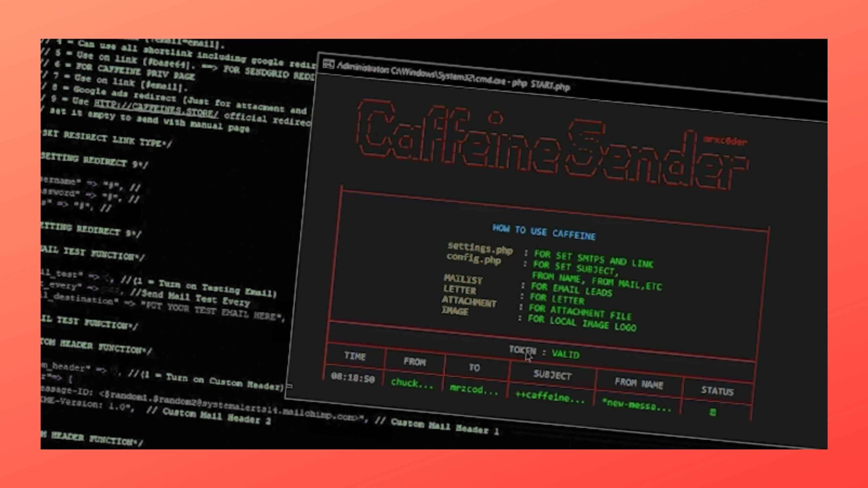Click the TOKEN : VALID status
868x488 pixels.
tap(545, 352)
